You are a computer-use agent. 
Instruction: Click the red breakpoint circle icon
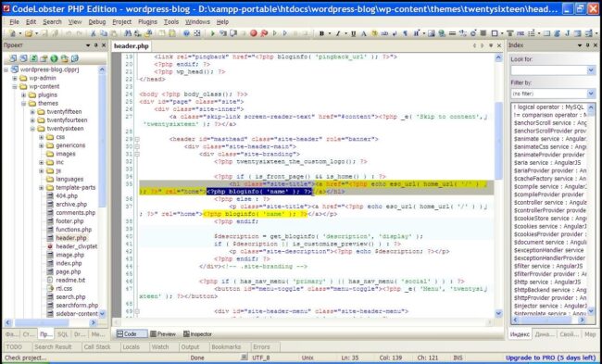[x=254, y=33]
